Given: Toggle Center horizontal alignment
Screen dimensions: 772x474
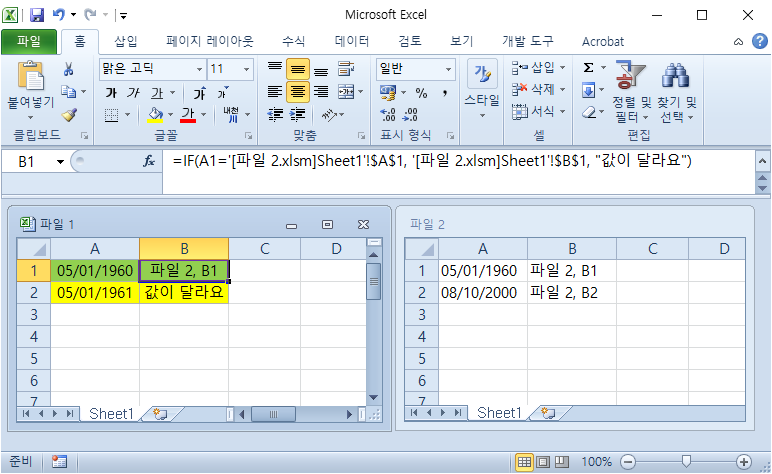Looking at the screenshot, I should [298, 92].
